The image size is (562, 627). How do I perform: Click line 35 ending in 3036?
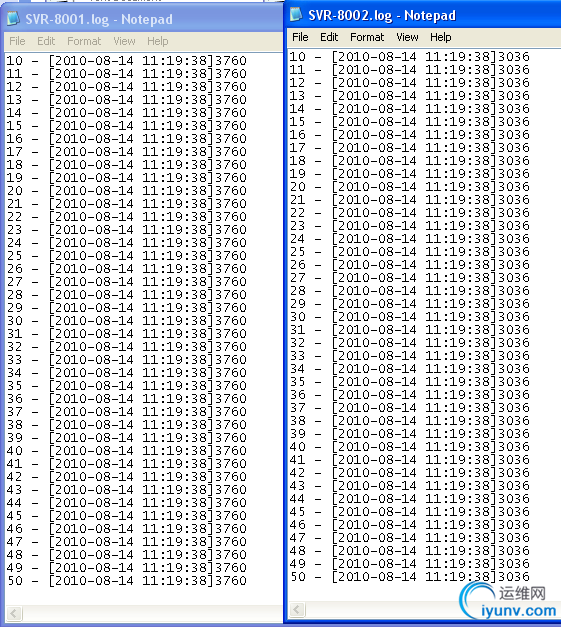click(x=410, y=381)
